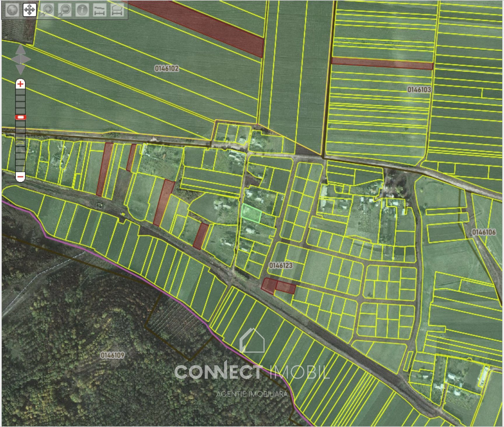Select the pan (four-arrow) map tool
The image size is (504, 427).
[x=29, y=10]
